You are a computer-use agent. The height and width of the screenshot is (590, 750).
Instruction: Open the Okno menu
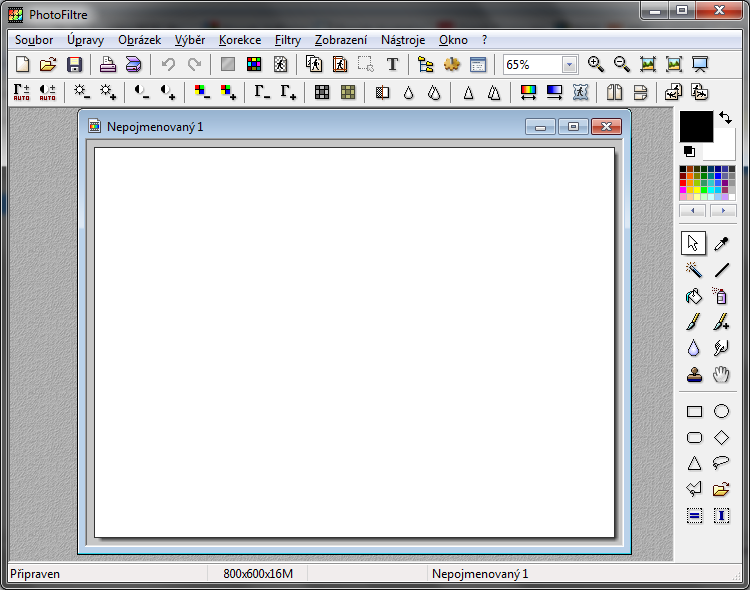(453, 40)
